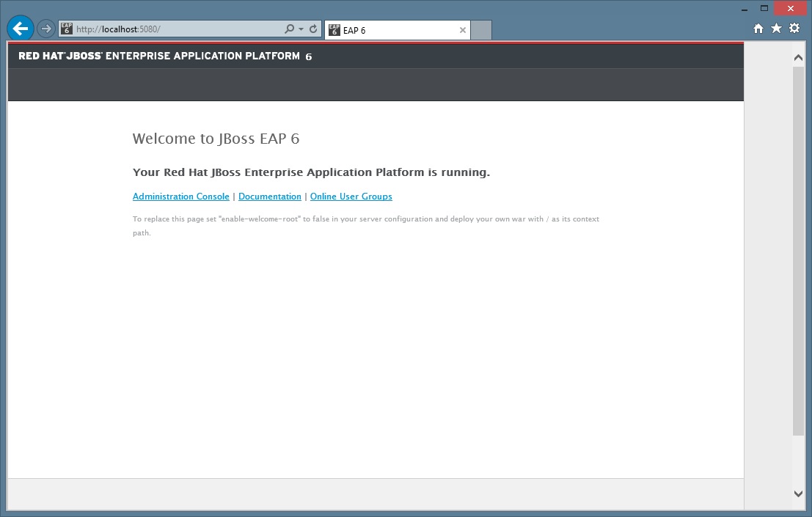The width and height of the screenshot is (812, 517).
Task: Click the scrollbar down arrow
Action: [x=799, y=494]
